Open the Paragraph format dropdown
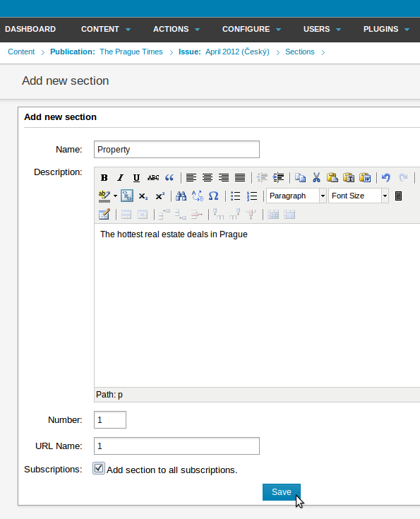 (x=296, y=196)
